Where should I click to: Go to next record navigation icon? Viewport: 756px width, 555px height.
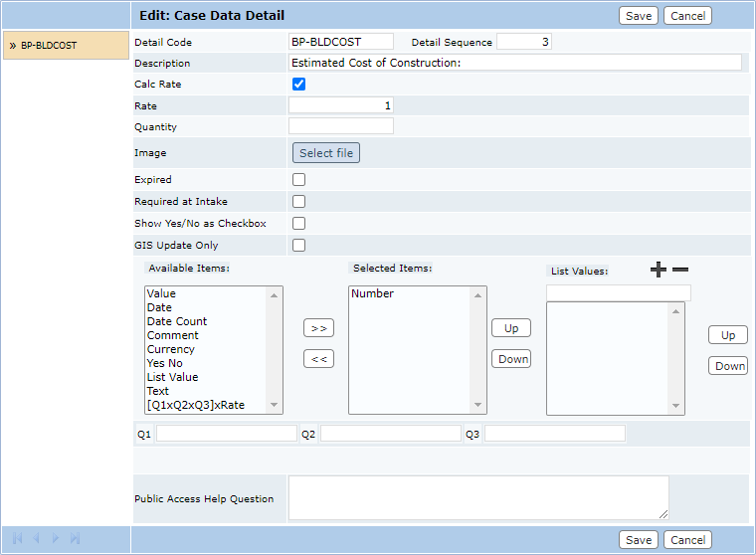[56, 538]
